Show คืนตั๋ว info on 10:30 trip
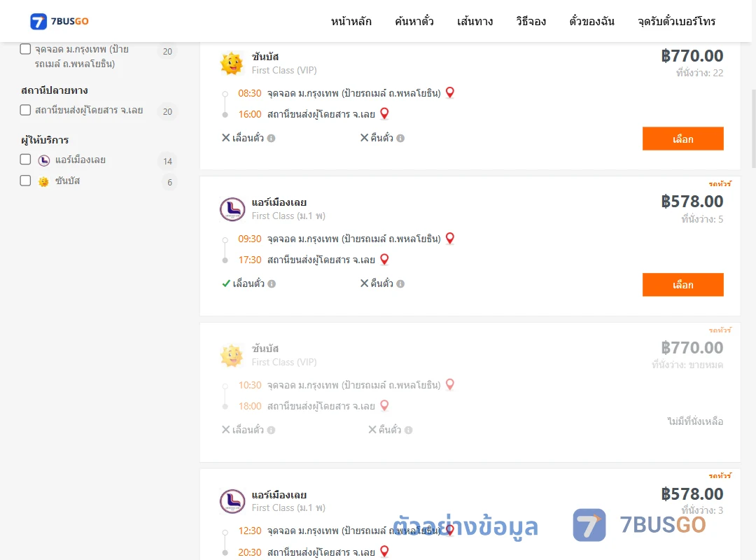This screenshot has height=560, width=756. coord(408,430)
